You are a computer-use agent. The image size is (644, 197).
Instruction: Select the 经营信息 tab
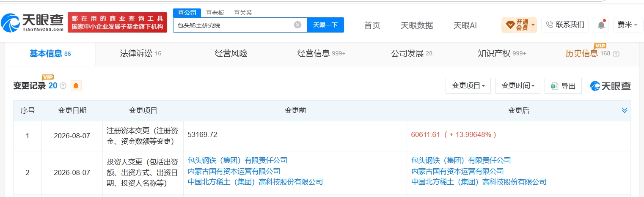click(x=321, y=54)
